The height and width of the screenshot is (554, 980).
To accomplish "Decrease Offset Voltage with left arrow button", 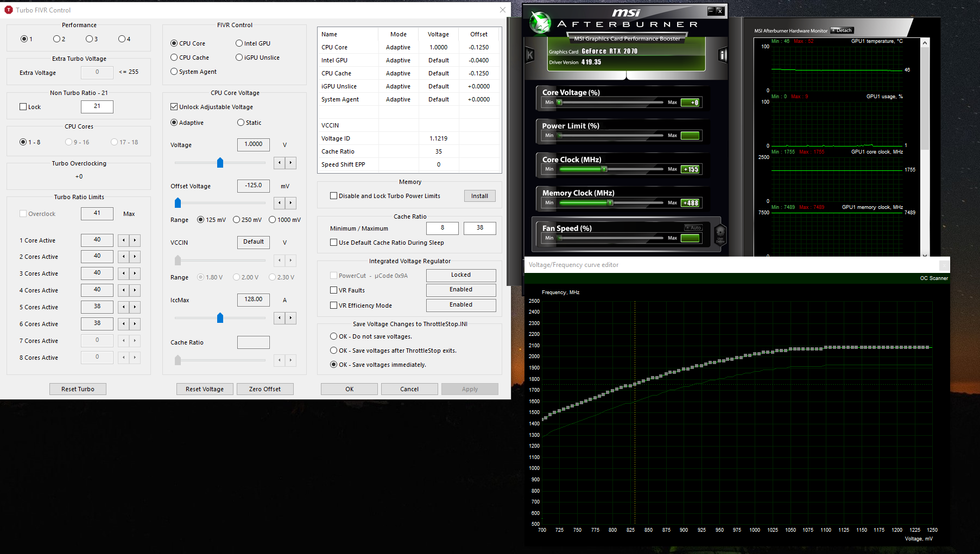I will 280,203.
